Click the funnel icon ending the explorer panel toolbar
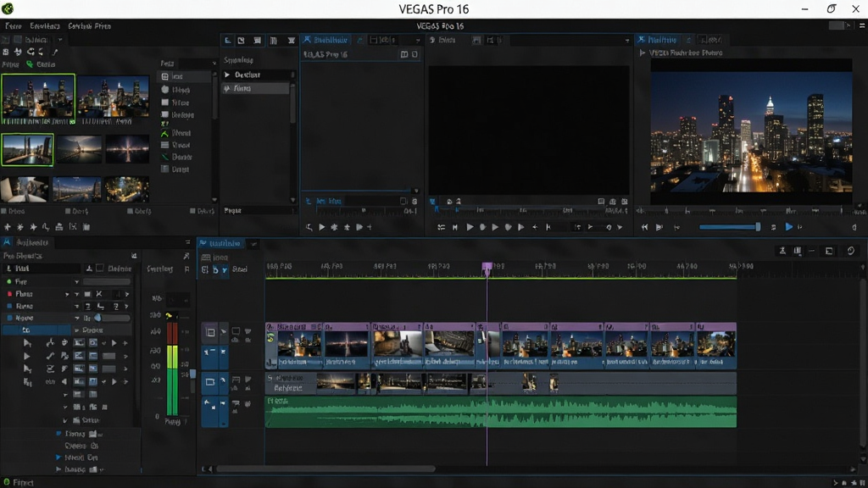 292,41
